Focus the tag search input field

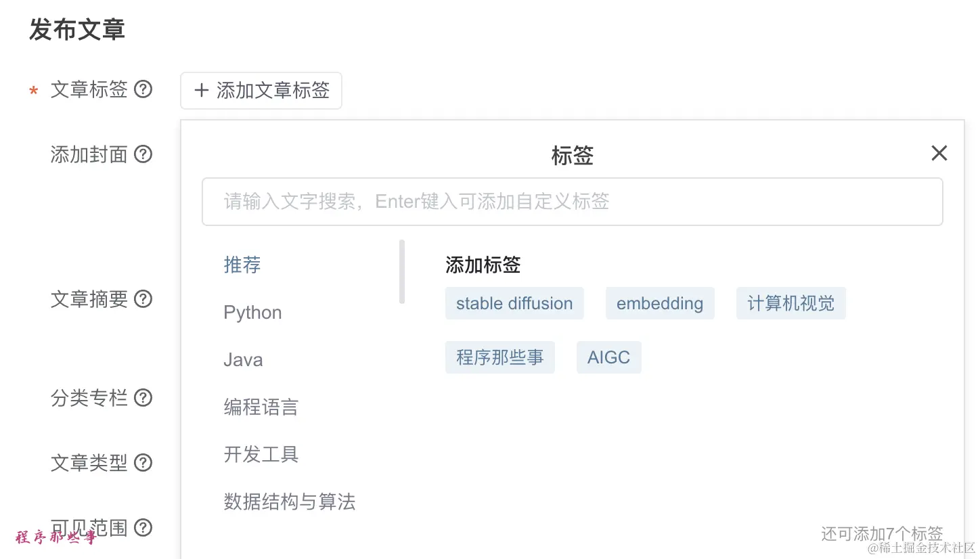click(572, 202)
